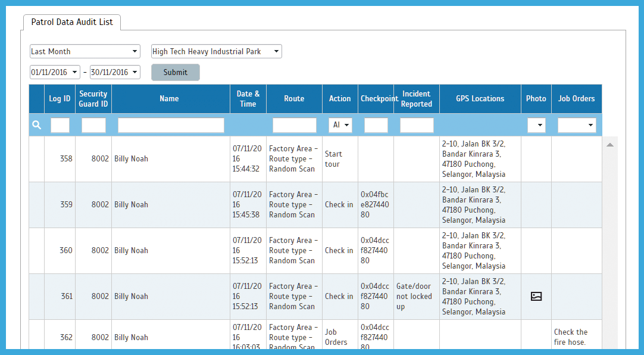Click Check in action for log 359
The width and height of the screenshot is (644, 355).
pyautogui.click(x=339, y=205)
